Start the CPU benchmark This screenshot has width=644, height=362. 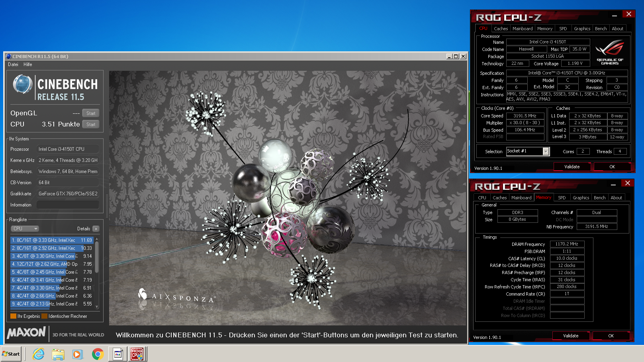point(91,125)
